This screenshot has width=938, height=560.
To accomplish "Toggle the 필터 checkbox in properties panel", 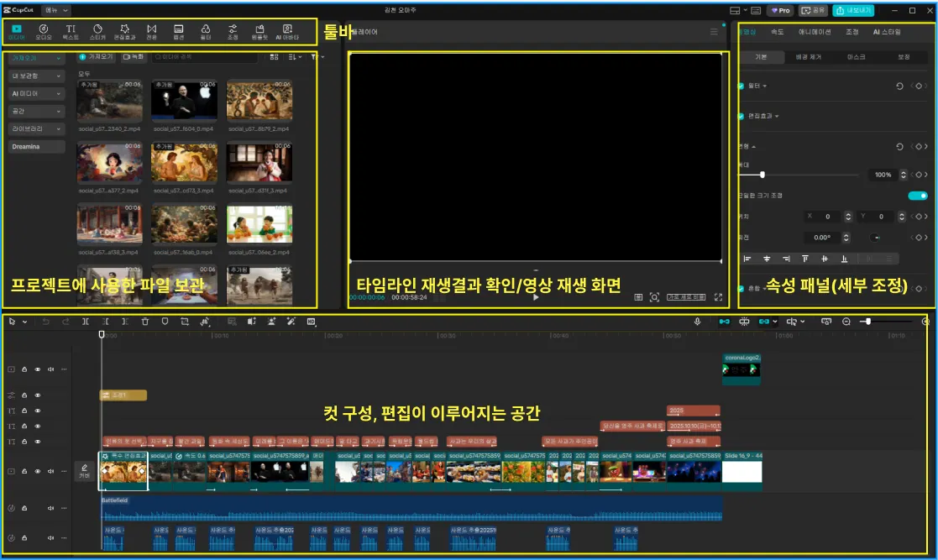I will [x=741, y=86].
